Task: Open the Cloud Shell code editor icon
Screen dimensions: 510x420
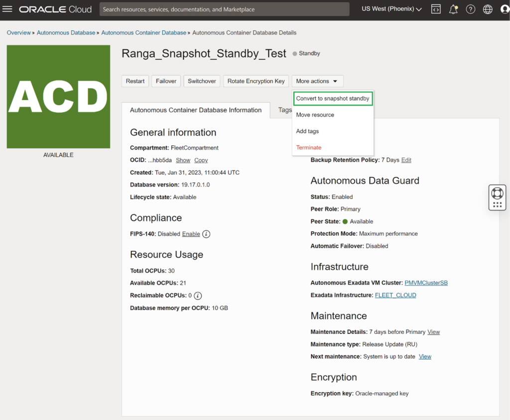Action: click(x=435, y=8)
